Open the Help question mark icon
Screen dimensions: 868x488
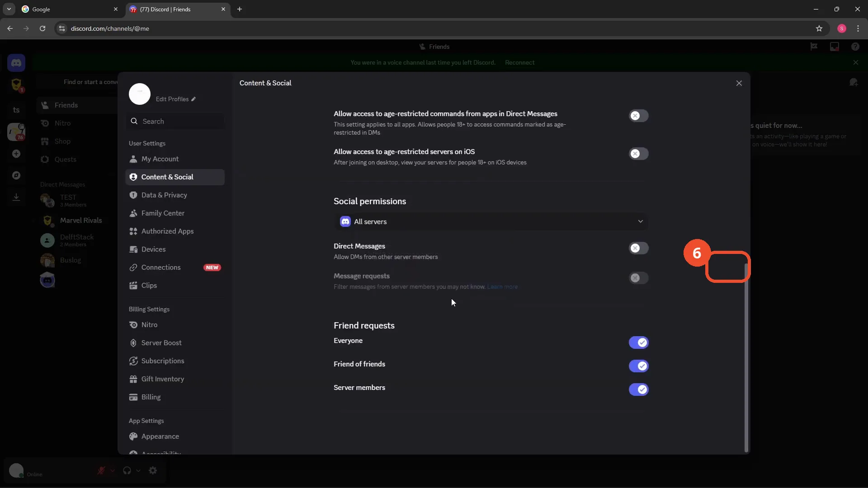point(855,47)
